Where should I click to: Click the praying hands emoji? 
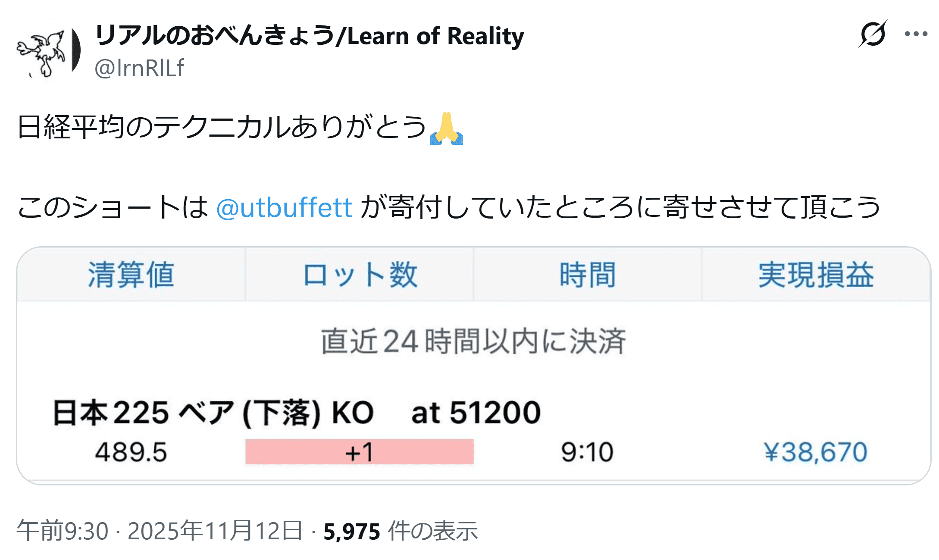(446, 128)
